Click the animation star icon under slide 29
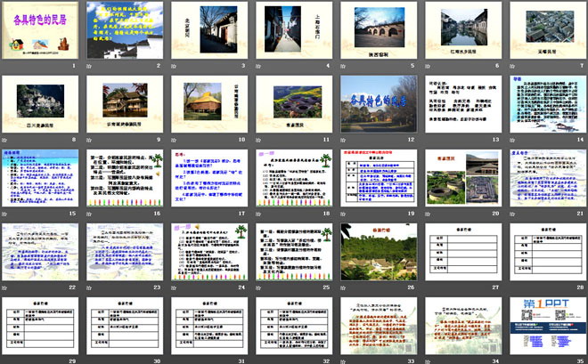 point(5,360)
